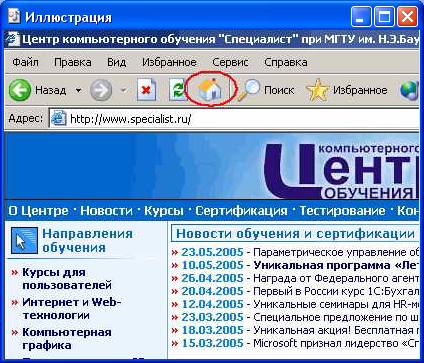Open the Правка menu
The height and width of the screenshot is (363, 424).
click(73, 62)
